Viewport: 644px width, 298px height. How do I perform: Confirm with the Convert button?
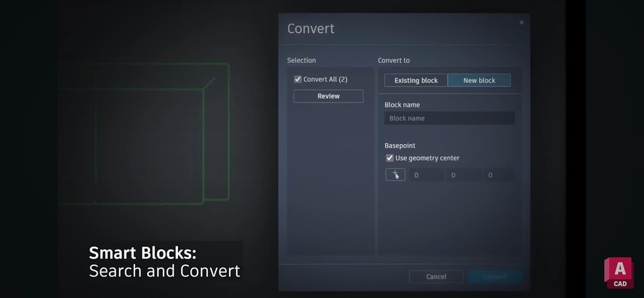click(x=495, y=276)
